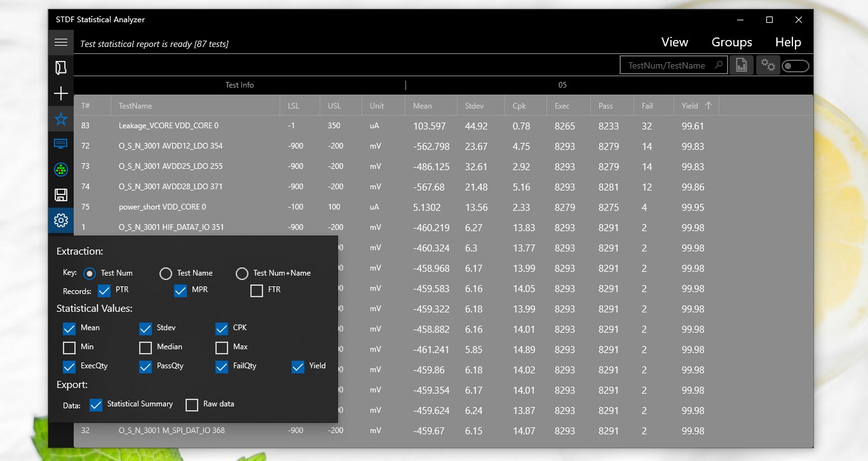Click the search magnifier icon
The height and width of the screenshot is (461, 868).
click(x=719, y=65)
